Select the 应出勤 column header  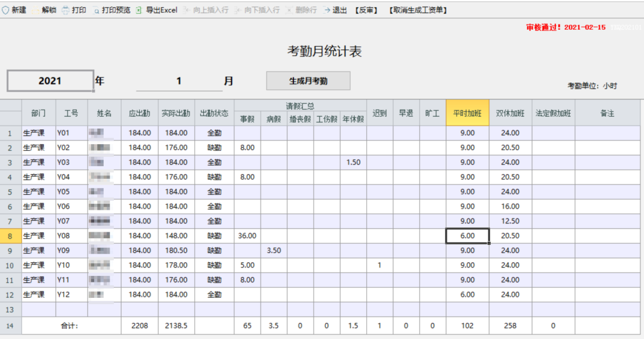140,113
